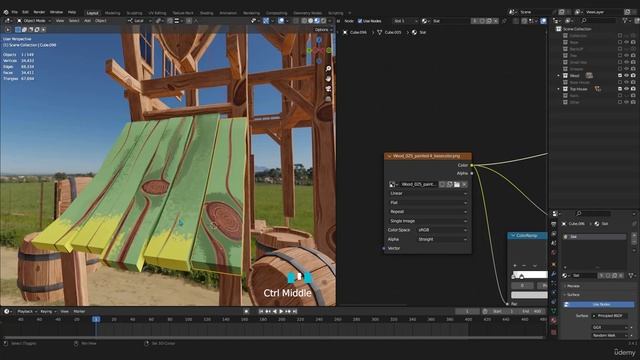
Task: Open the GGX distribution dropdown
Action: click(x=610, y=327)
